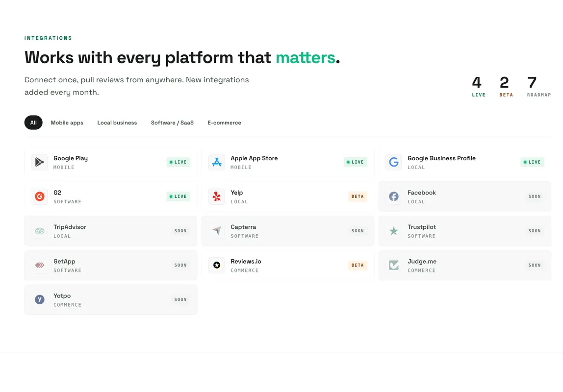This screenshot has width=563, height=392.
Task: Click the Judge.me checkmark icon
Action: point(393,266)
